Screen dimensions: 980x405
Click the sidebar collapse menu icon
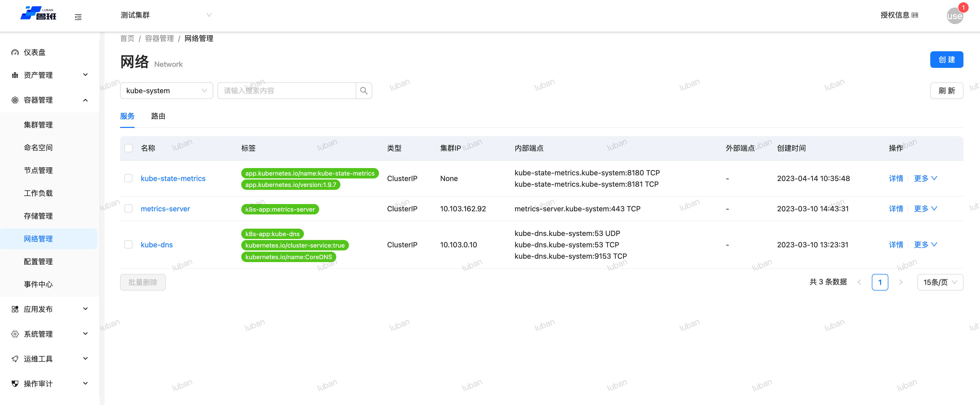click(x=78, y=17)
